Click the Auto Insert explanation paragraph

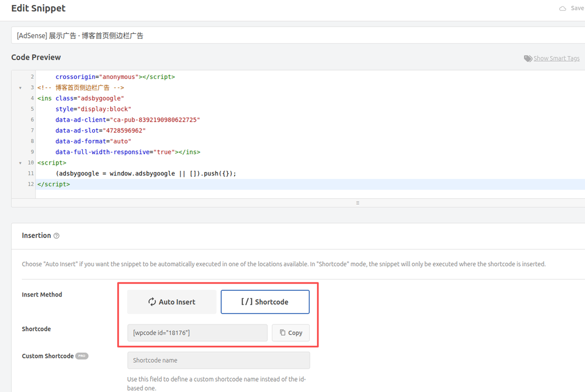tap(283, 264)
